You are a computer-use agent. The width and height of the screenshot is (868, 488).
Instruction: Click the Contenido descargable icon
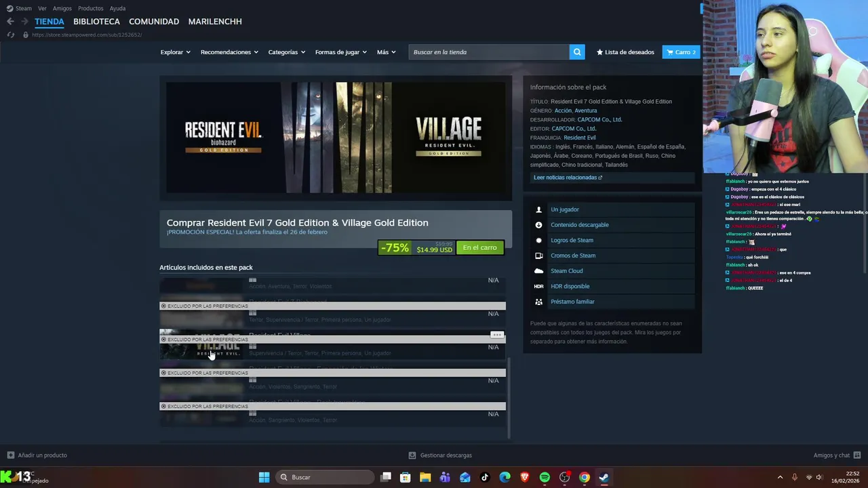click(539, 225)
